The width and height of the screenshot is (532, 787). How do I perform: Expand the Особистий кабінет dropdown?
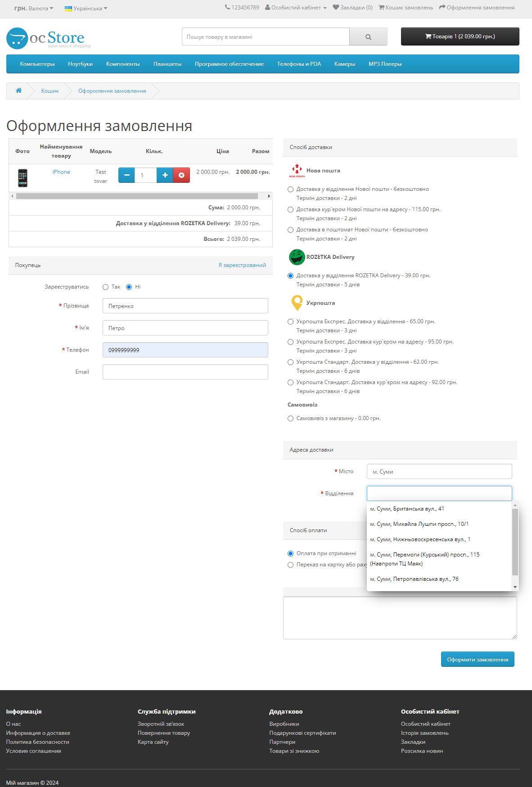pos(296,8)
